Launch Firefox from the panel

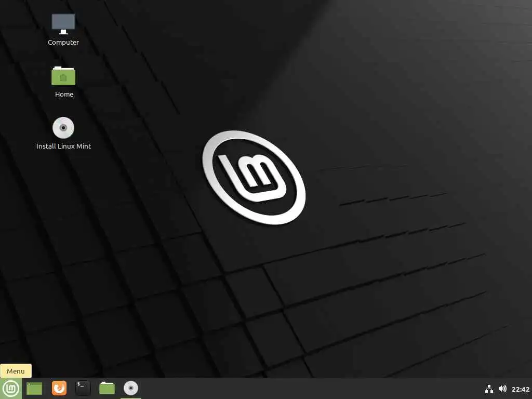[x=59, y=388]
